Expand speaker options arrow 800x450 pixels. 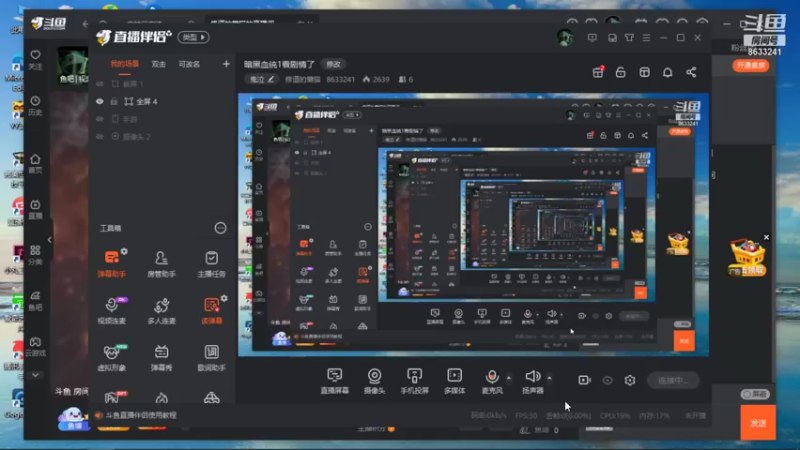tap(549, 378)
